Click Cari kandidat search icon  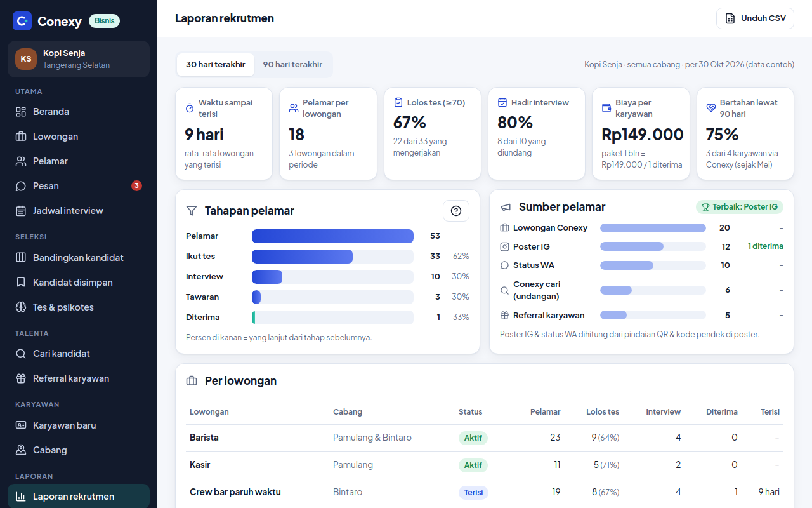click(x=21, y=354)
